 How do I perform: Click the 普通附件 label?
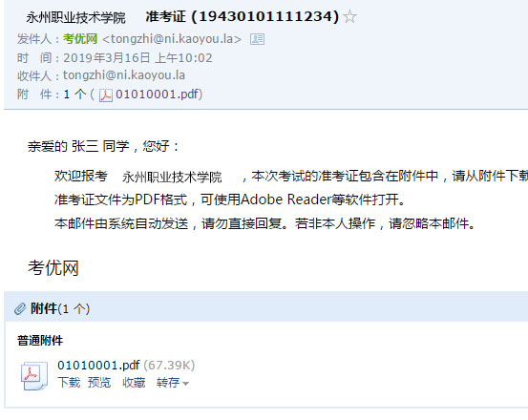click(40, 341)
